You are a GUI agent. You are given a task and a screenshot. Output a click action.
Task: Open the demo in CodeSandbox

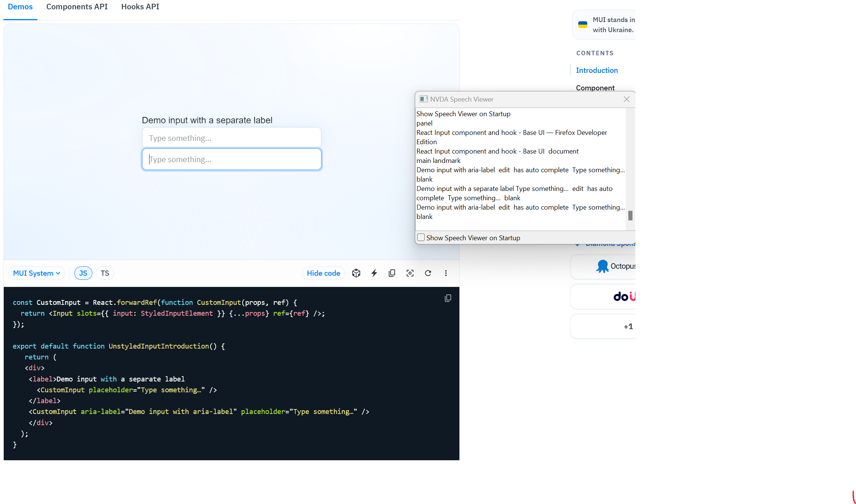click(356, 273)
